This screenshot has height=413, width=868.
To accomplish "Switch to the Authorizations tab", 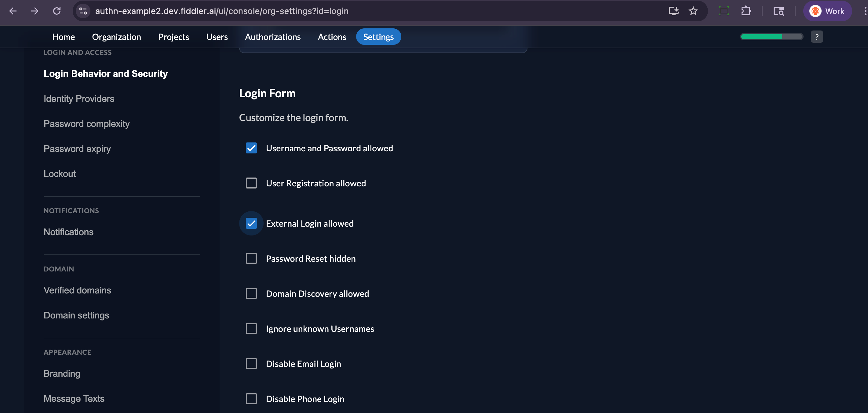I will [273, 37].
